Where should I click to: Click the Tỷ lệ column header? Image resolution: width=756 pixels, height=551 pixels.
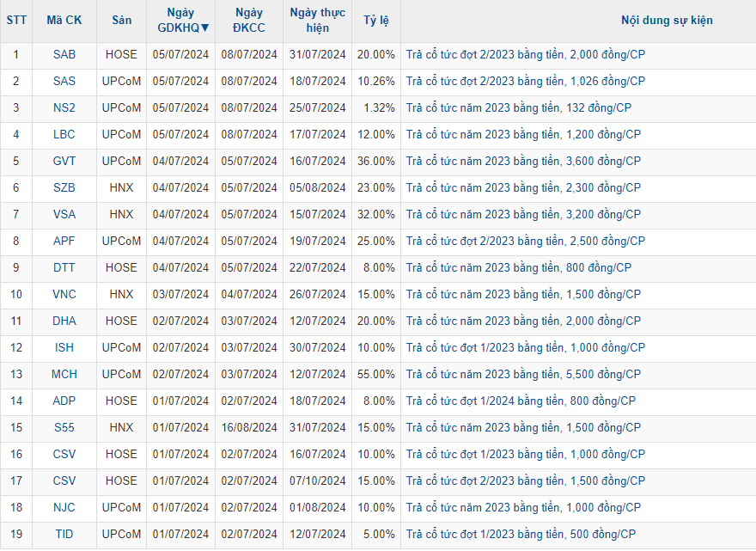point(375,20)
